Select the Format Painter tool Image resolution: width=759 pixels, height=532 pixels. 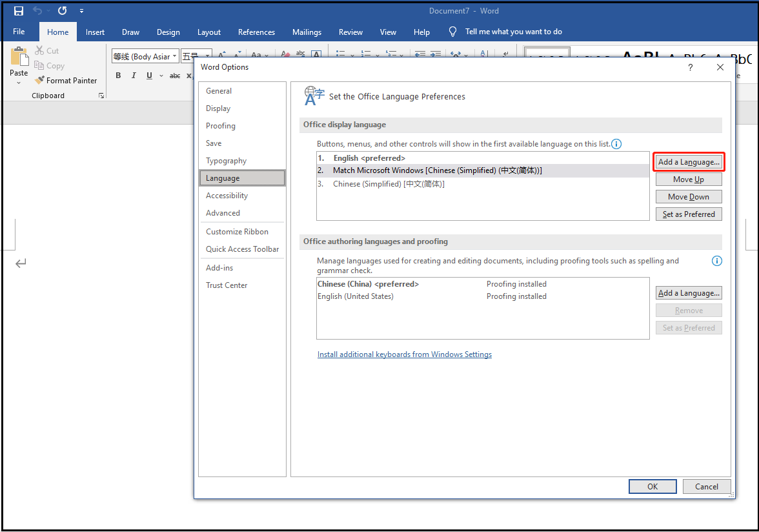[x=66, y=80]
